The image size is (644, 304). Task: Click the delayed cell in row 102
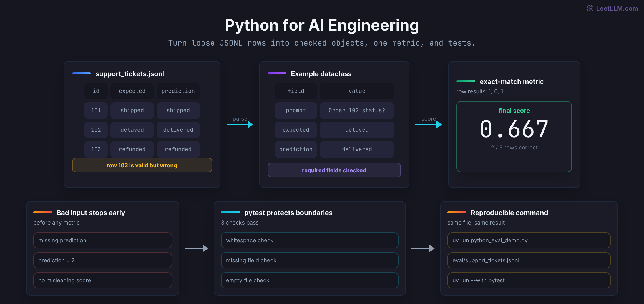pyautogui.click(x=132, y=130)
